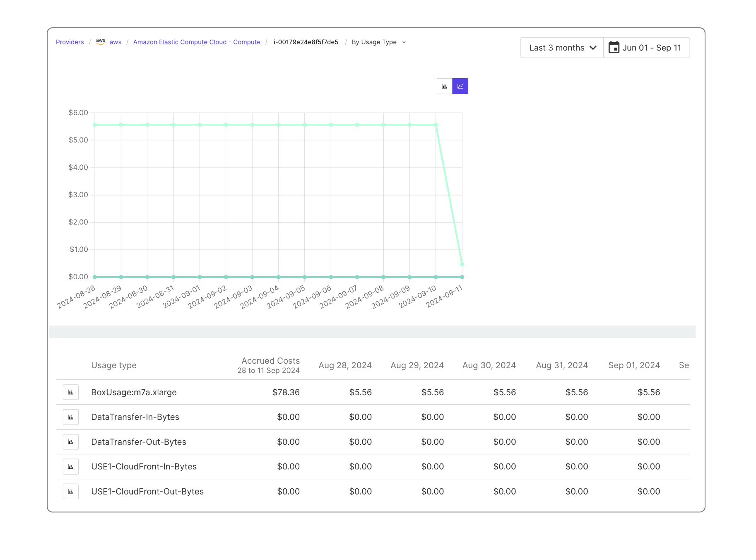This screenshot has width=756, height=560.
Task: Click the 2024-09-11 data point on light green line
Action: pos(462,264)
